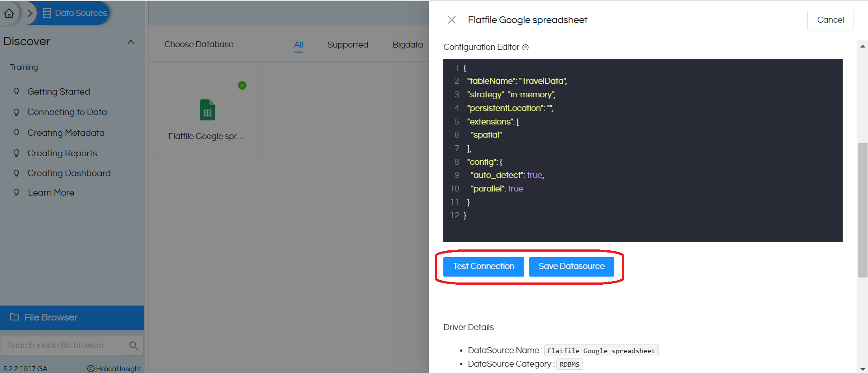Click lightbulb icon beside Creating Reports
868x373 pixels.
tap(16, 153)
